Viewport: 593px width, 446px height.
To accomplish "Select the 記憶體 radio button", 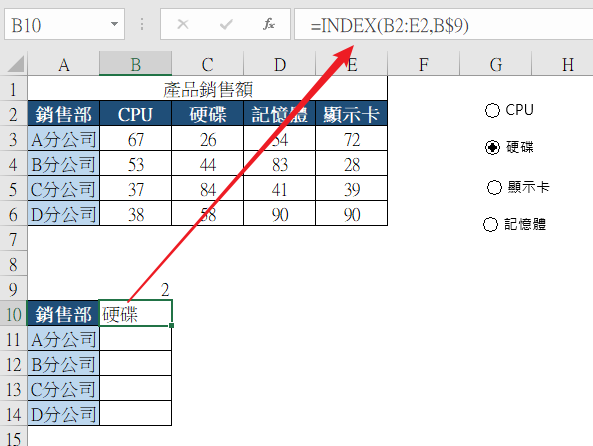I will click(x=490, y=224).
